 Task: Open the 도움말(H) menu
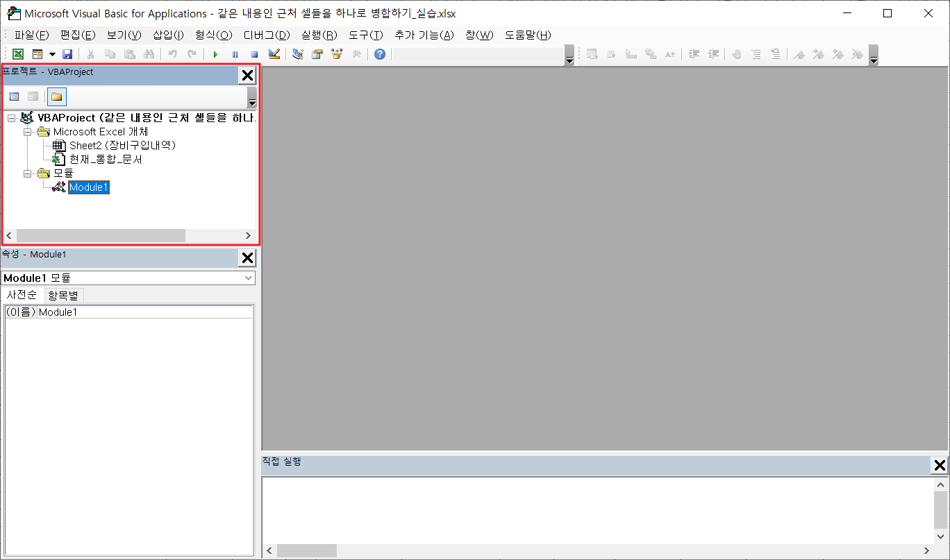[x=528, y=35]
